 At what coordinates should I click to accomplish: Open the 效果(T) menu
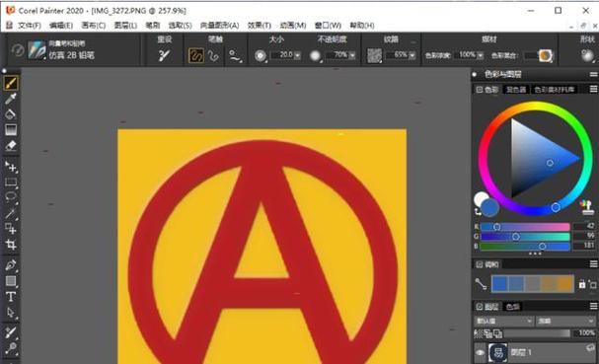click(260, 26)
